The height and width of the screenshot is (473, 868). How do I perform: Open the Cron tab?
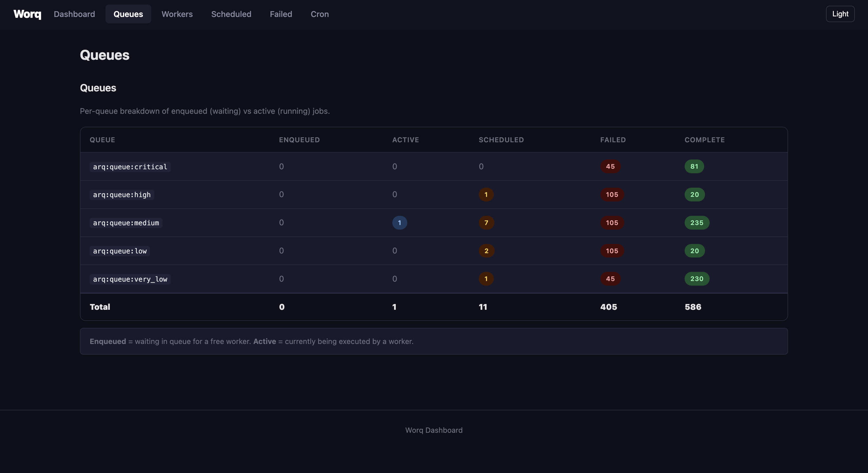click(320, 14)
